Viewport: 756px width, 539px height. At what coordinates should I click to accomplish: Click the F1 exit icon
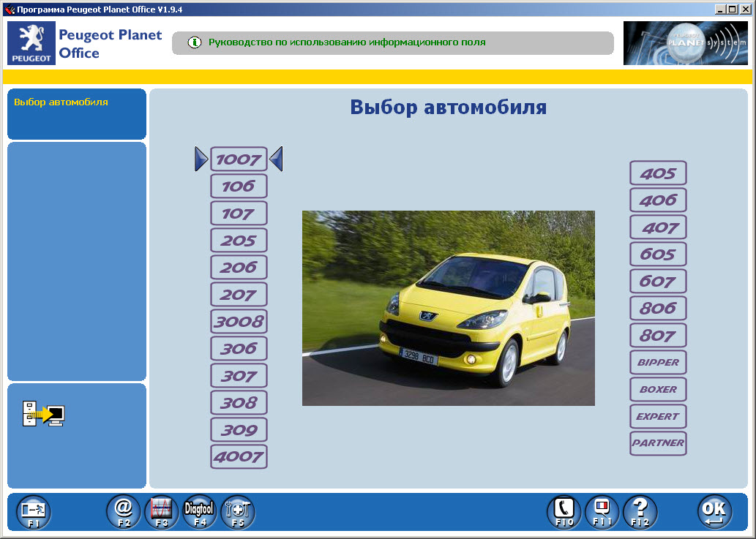(x=32, y=512)
